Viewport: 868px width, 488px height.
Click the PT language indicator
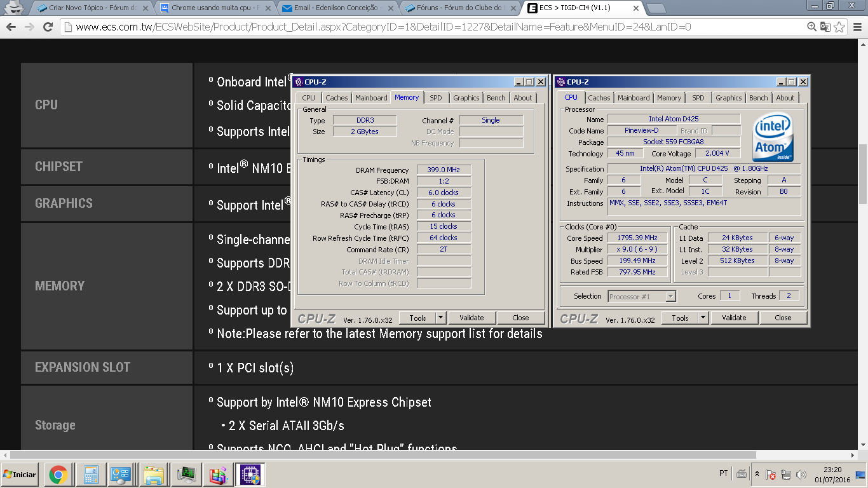(x=724, y=474)
